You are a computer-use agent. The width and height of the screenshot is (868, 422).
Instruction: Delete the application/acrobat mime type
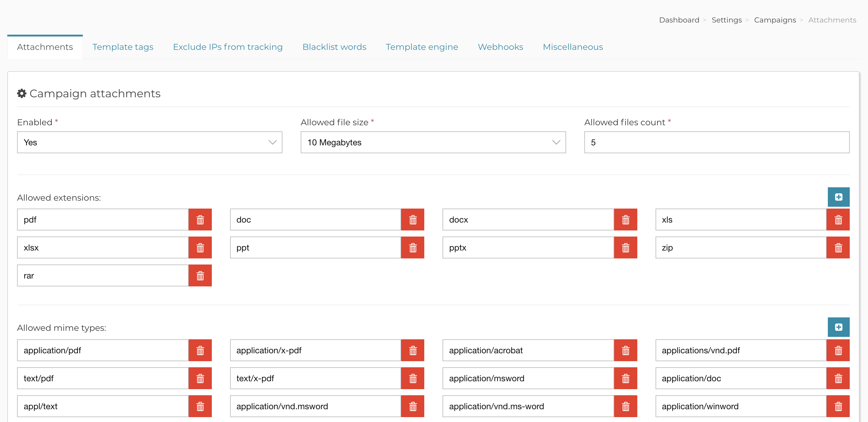(625, 350)
